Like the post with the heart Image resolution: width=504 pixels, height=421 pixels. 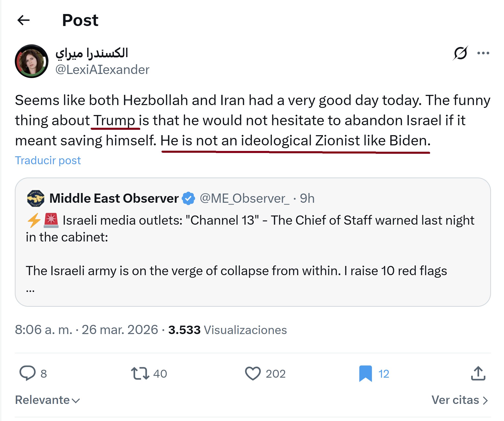253,373
